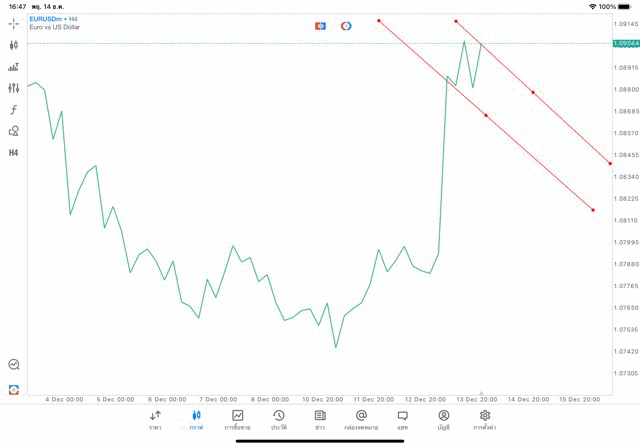Switch to the ราคา quotes tab
Image resolution: width=640 pixels, height=447 pixels.
click(155, 420)
